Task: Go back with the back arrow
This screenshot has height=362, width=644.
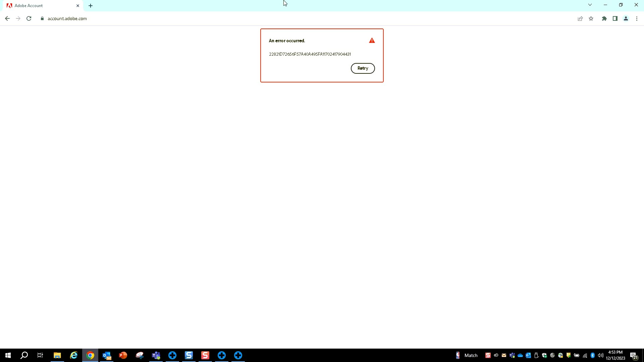Action: tap(7, 19)
